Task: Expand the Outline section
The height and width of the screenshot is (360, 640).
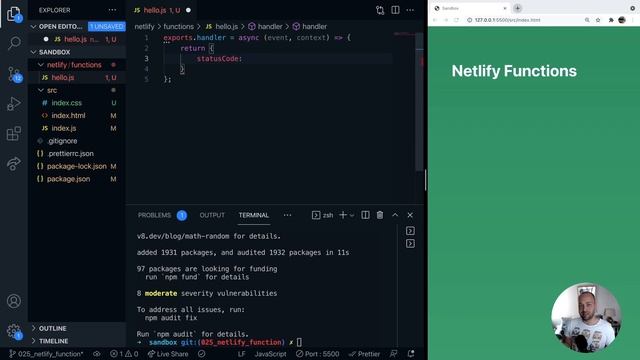Action: (x=77, y=328)
